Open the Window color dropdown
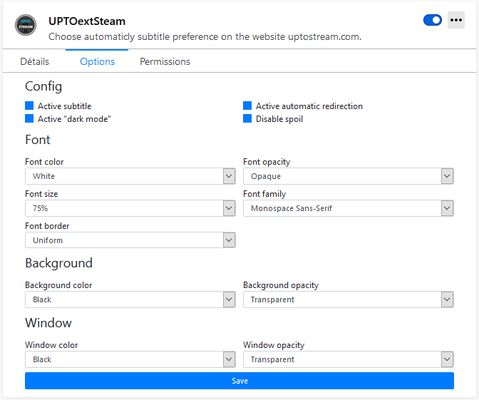Screen dimensions: 479x400 click(x=130, y=359)
